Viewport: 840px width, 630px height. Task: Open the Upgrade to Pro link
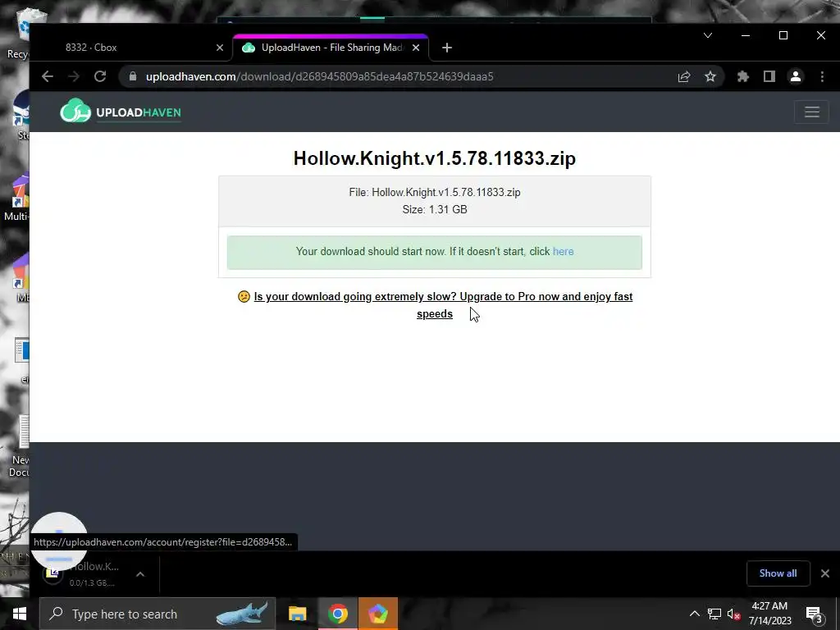(x=443, y=305)
